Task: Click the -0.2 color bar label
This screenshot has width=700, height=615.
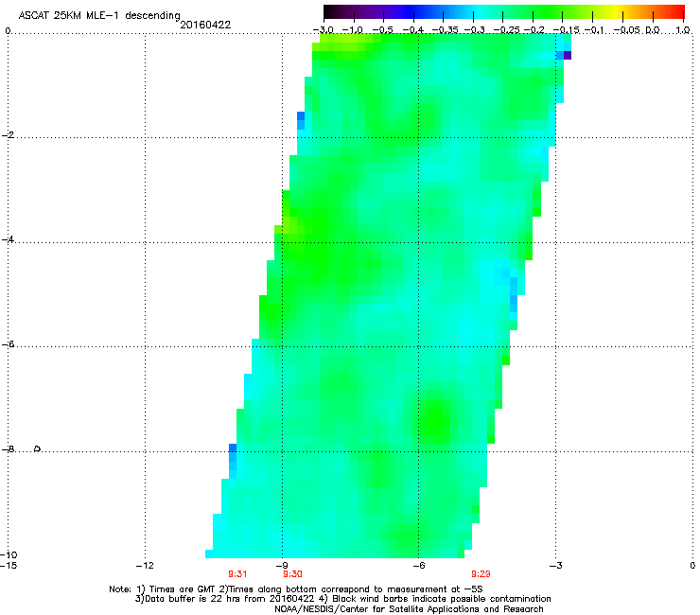Action: (534, 30)
